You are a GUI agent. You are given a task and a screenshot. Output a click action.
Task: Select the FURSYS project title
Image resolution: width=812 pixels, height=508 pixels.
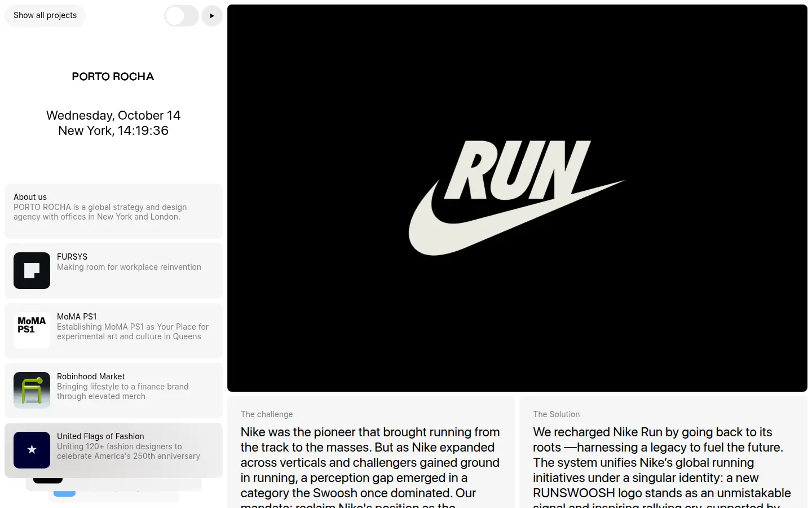pos(72,257)
